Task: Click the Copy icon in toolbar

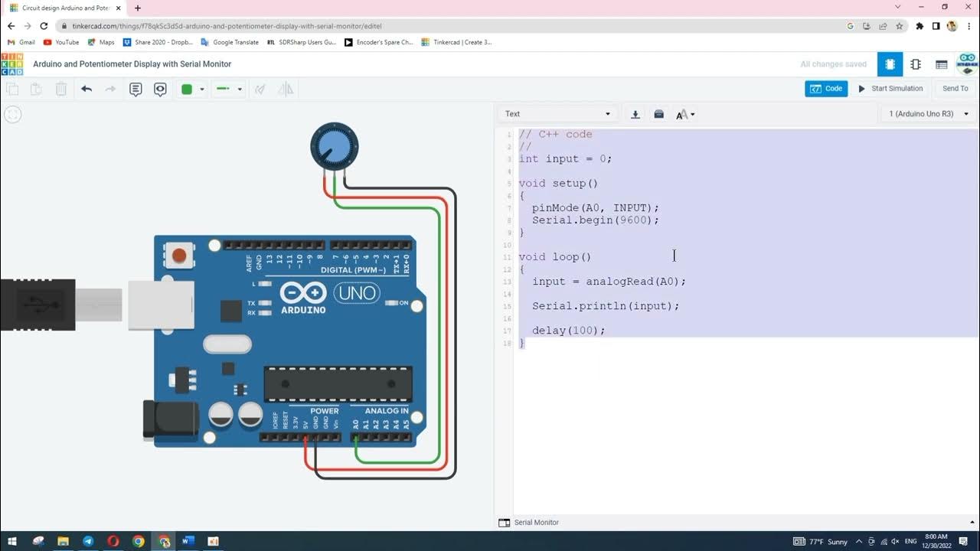Action: 12,90
